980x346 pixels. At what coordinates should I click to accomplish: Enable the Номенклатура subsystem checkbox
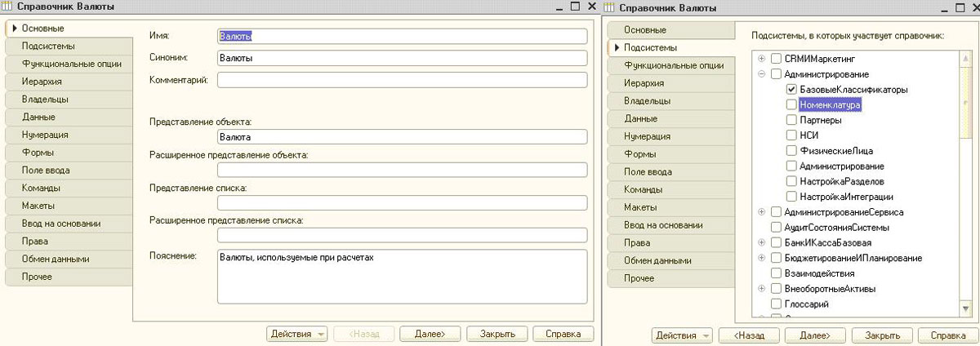[791, 105]
